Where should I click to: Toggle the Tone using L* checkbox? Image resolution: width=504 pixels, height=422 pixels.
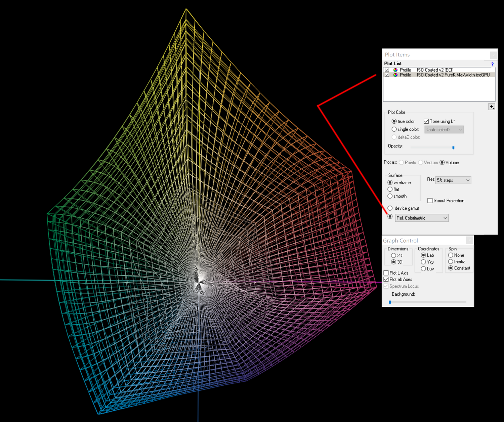(426, 121)
